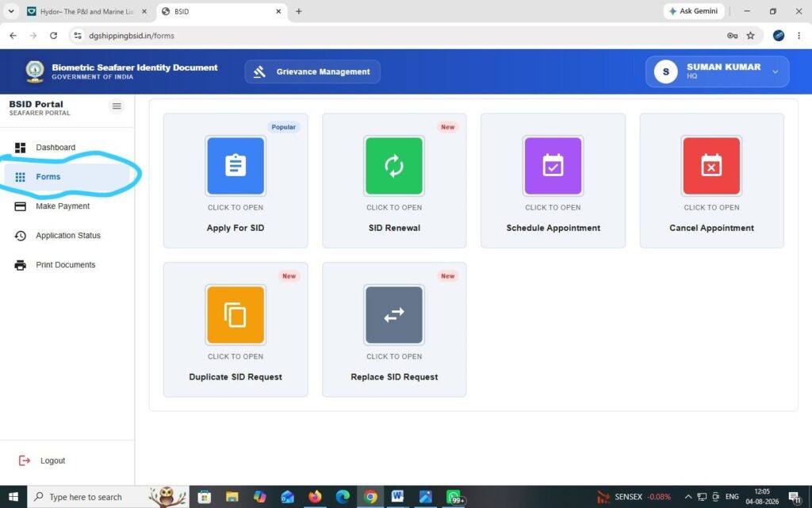Open the gray Replace SID Request swap icon

point(394,314)
